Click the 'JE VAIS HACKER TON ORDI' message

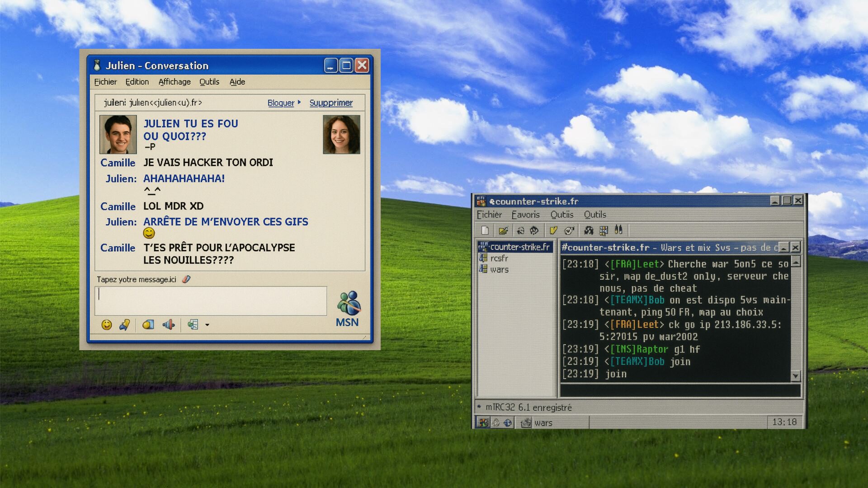208,162
